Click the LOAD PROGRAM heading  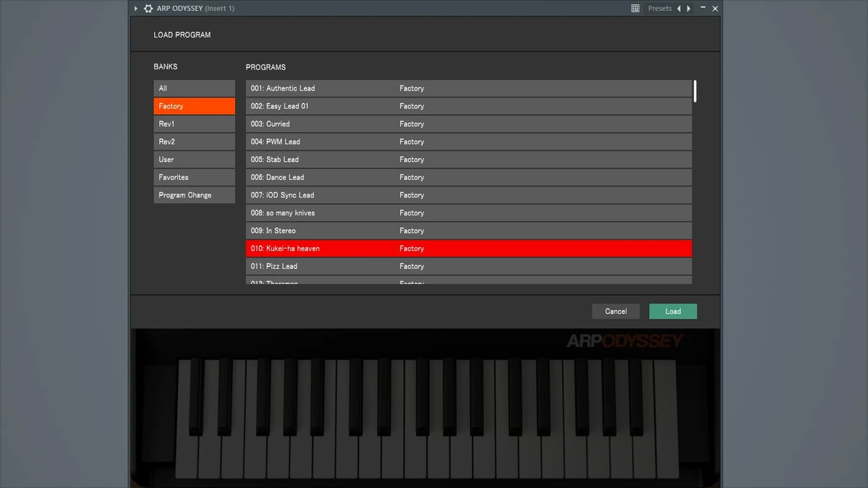tap(182, 35)
